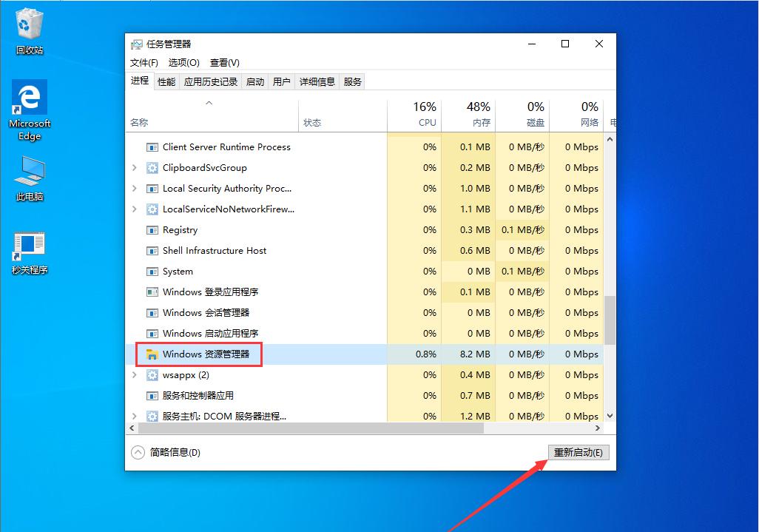Sort by 状态 column header
This screenshot has height=532, width=759.
pyautogui.click(x=343, y=115)
